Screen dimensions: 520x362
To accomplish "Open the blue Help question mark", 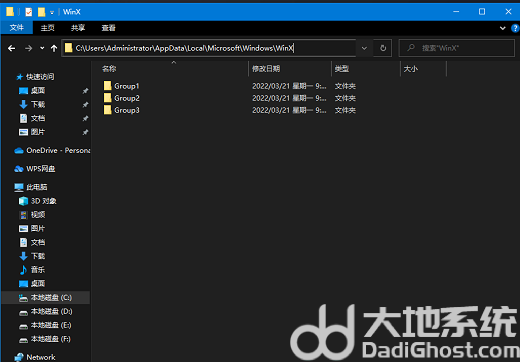I will pos(515,28).
